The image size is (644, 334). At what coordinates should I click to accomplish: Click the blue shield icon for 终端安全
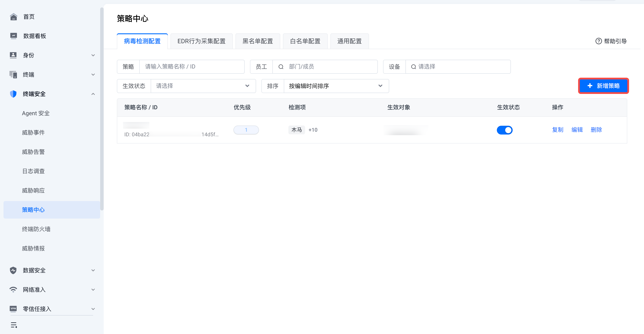13,94
